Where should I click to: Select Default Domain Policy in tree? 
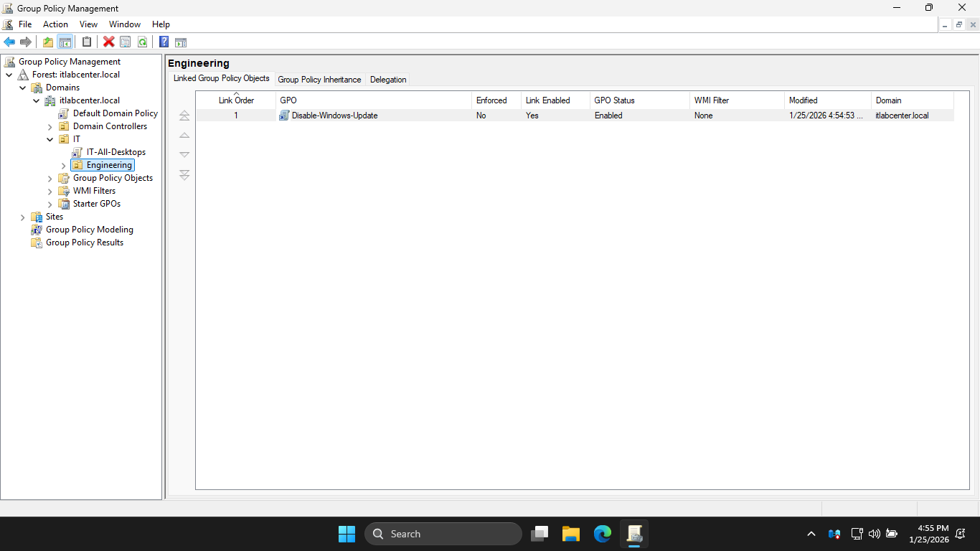tap(115, 113)
